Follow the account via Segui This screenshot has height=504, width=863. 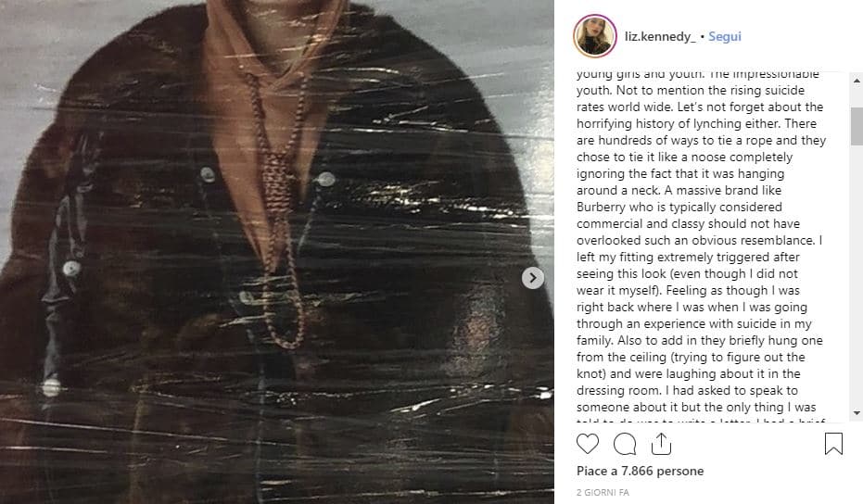click(725, 37)
